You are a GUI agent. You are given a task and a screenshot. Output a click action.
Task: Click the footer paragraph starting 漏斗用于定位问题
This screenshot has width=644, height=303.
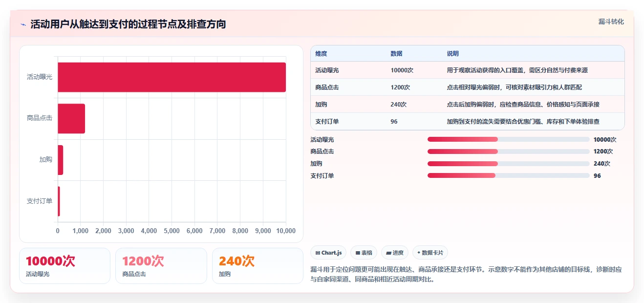pos(467,275)
